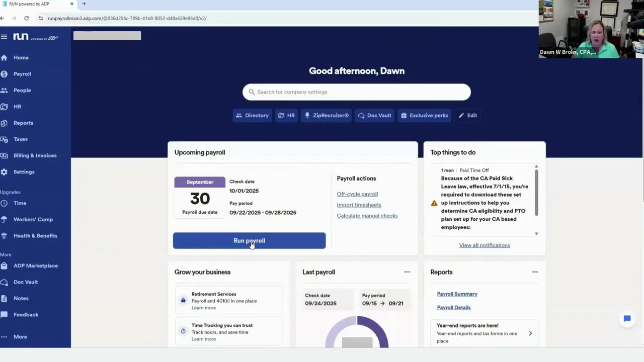
Task: Open the hamburger navigation menu icon
Action: click(4, 37)
